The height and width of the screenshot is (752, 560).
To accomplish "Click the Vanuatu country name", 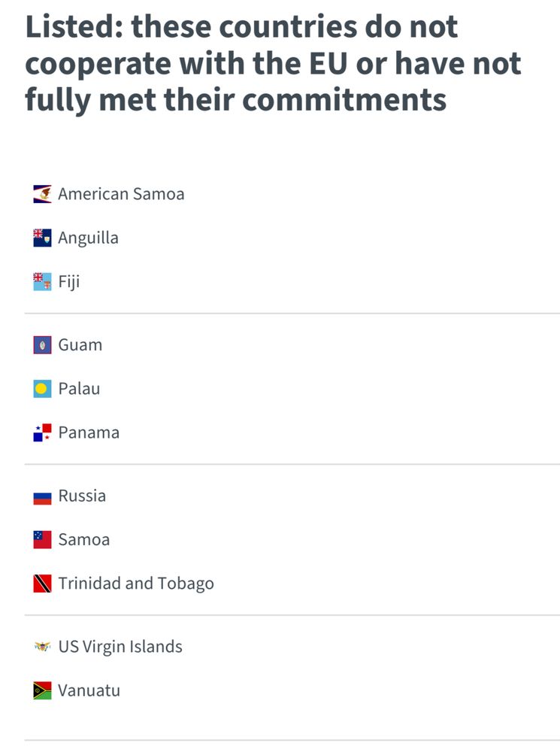I will point(89,690).
